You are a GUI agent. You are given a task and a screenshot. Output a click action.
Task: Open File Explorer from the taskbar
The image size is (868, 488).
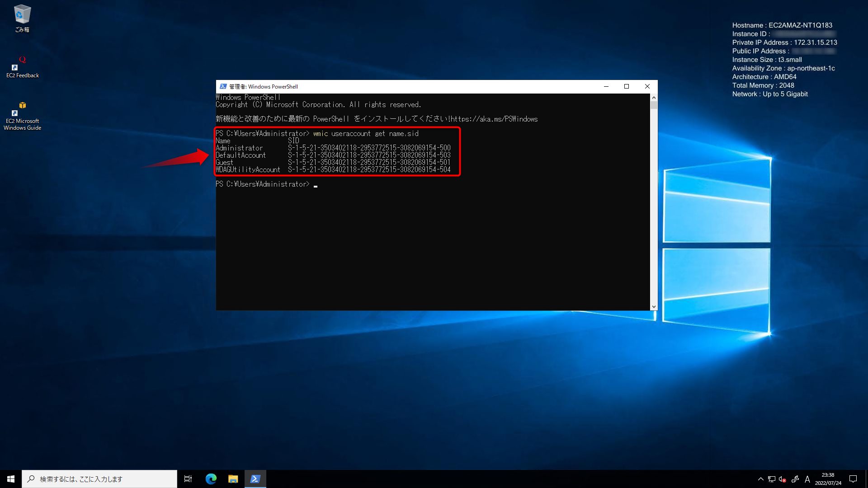(x=233, y=479)
